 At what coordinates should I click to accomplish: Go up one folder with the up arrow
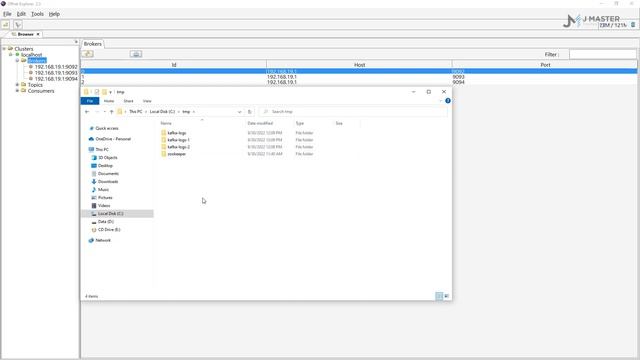(111, 112)
